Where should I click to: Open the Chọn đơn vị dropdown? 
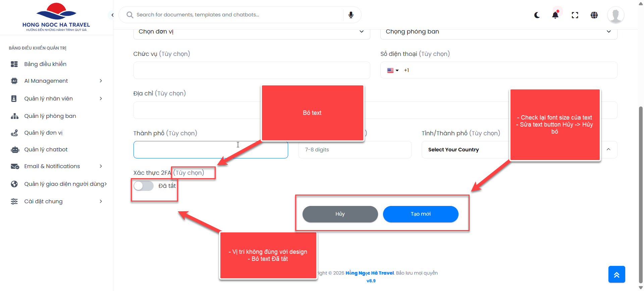tap(252, 32)
